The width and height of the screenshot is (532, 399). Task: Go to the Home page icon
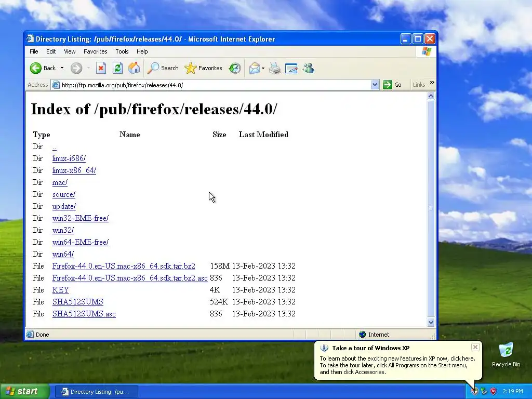(134, 68)
